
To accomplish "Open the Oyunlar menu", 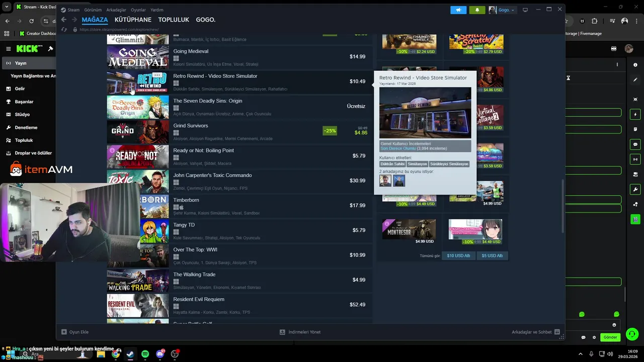I will [138, 10].
